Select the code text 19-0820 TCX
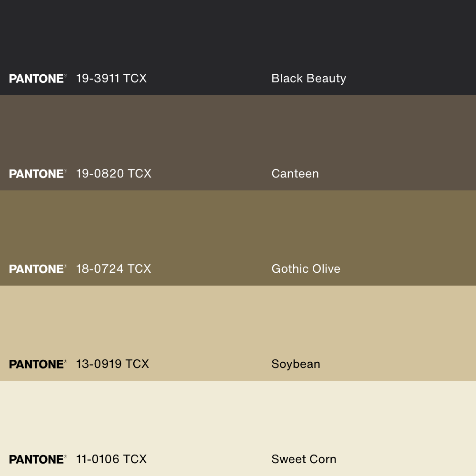Screen dimensions: 476x476 (x=114, y=174)
